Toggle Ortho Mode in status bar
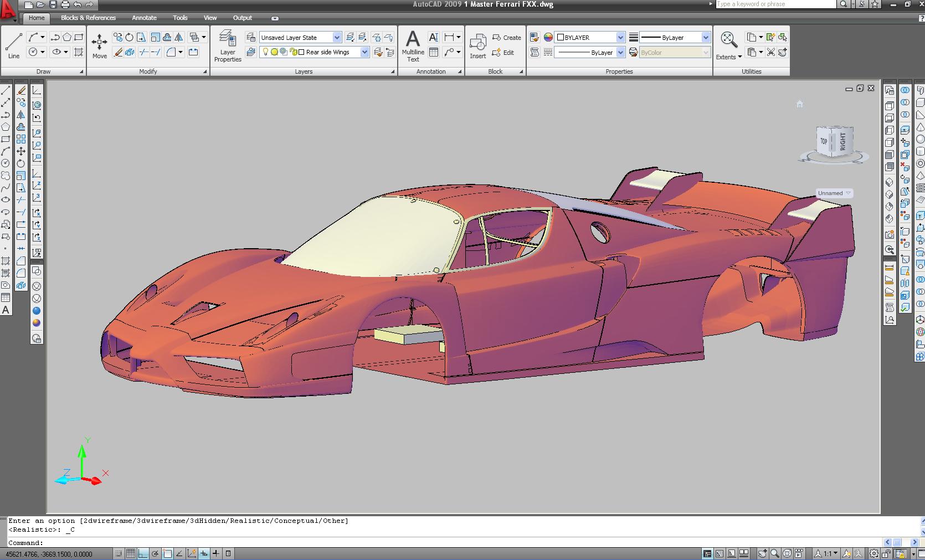This screenshot has width=925, height=560. (143, 553)
